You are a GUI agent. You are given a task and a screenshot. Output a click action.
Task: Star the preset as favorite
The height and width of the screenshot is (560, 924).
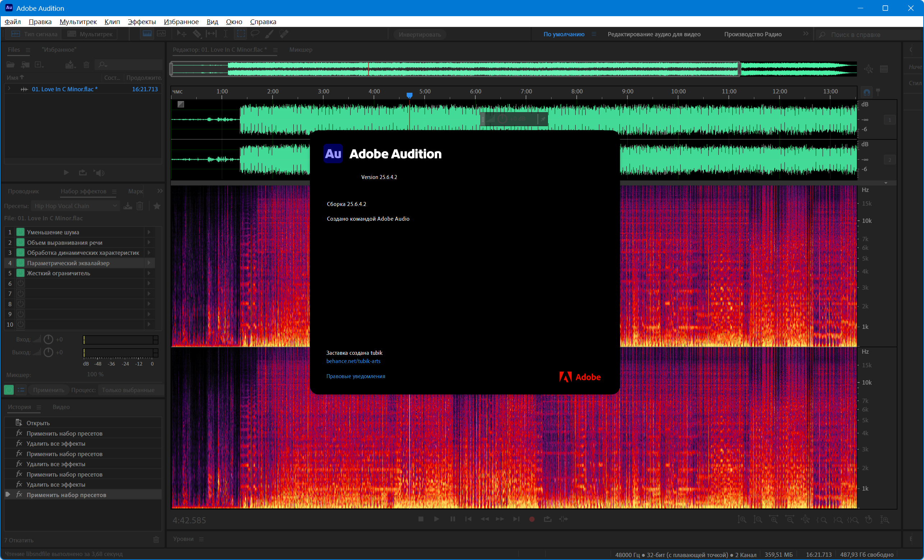click(157, 206)
